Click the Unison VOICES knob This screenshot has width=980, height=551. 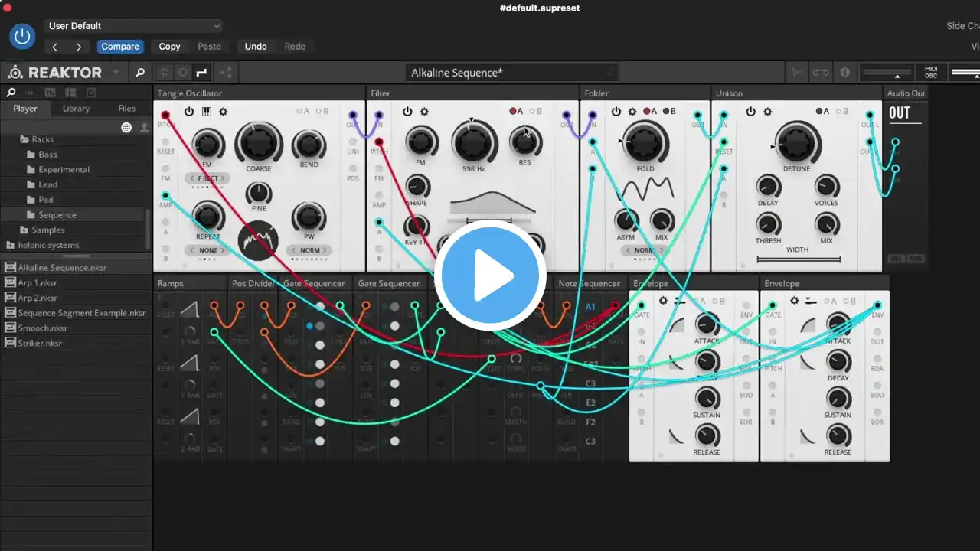pyautogui.click(x=826, y=186)
